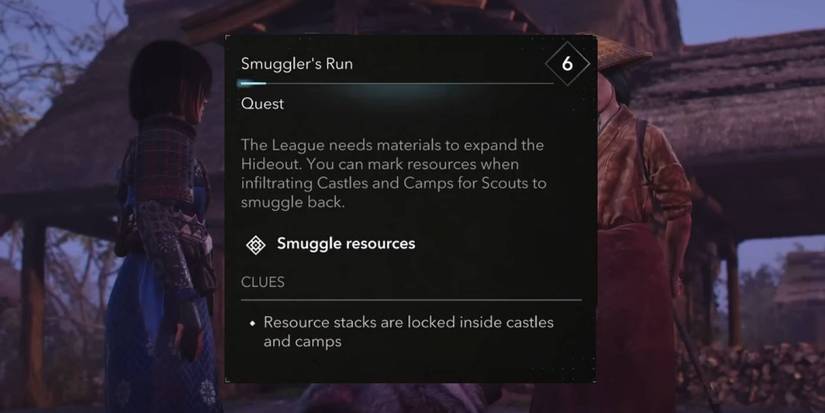
Task: Select the resource stacks clue text
Action: (x=408, y=331)
